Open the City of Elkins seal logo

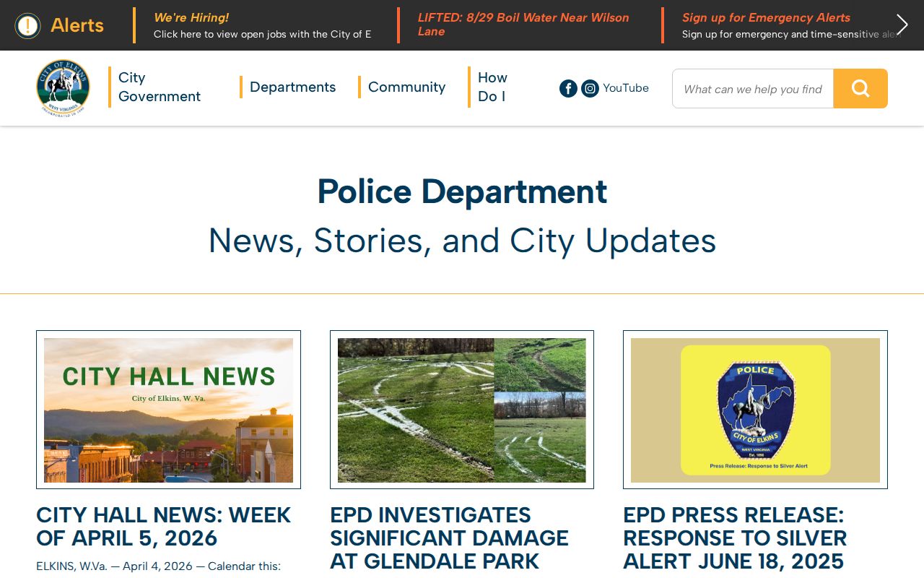click(63, 87)
